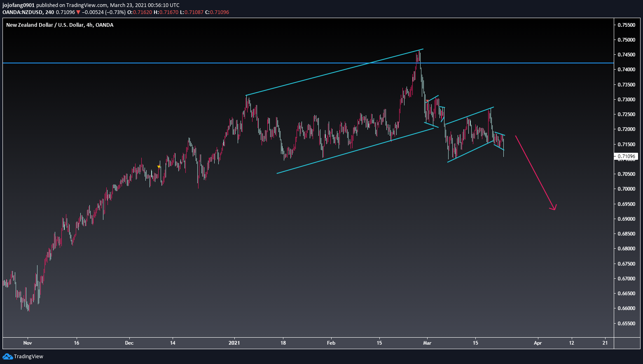Click the 0.68500 price axis label
The height and width of the screenshot is (364, 643).
coord(626,234)
